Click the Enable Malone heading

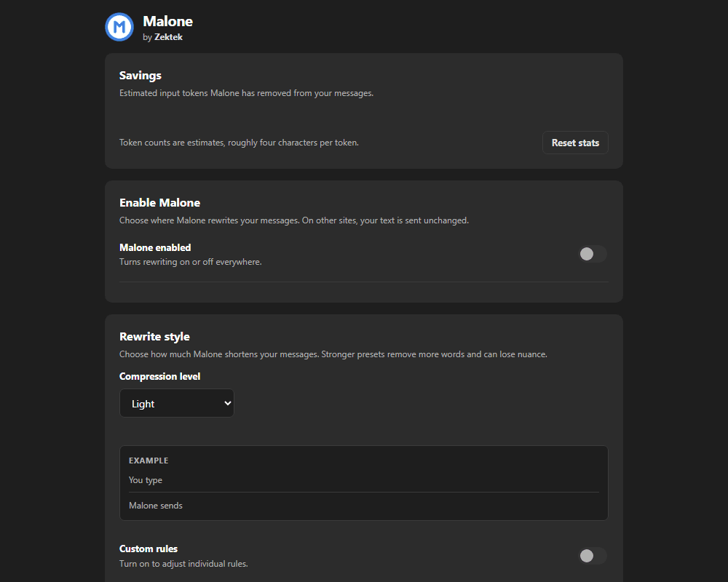[x=159, y=203]
